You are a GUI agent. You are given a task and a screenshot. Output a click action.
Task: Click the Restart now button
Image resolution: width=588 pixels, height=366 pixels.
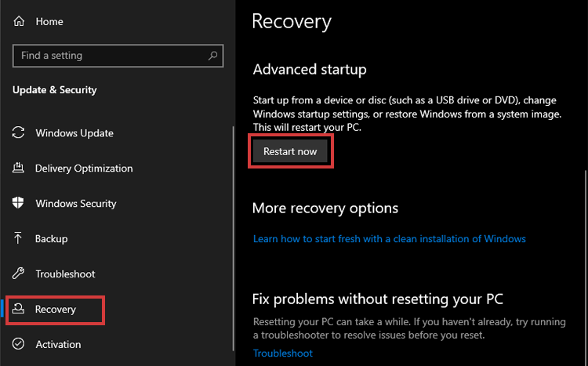click(x=290, y=151)
